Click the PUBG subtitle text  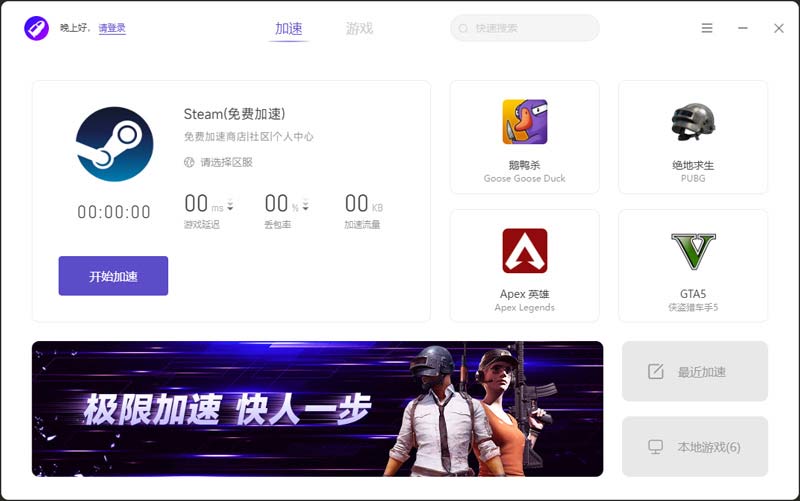point(693,179)
